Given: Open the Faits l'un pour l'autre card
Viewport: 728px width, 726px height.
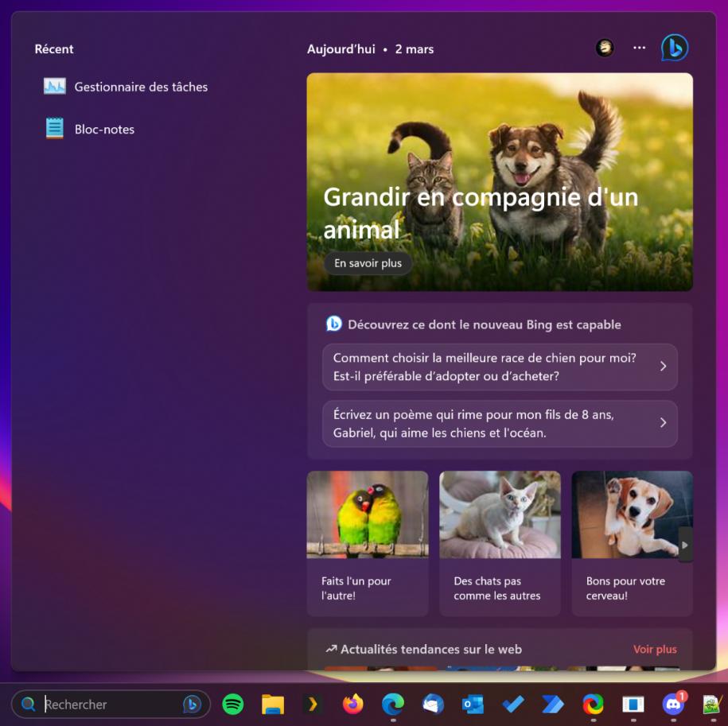Looking at the screenshot, I should pyautogui.click(x=368, y=543).
